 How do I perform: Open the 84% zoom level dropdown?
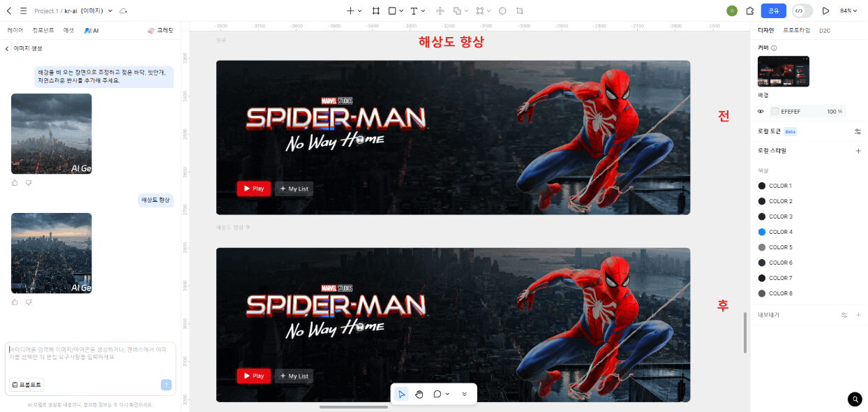[x=849, y=11]
